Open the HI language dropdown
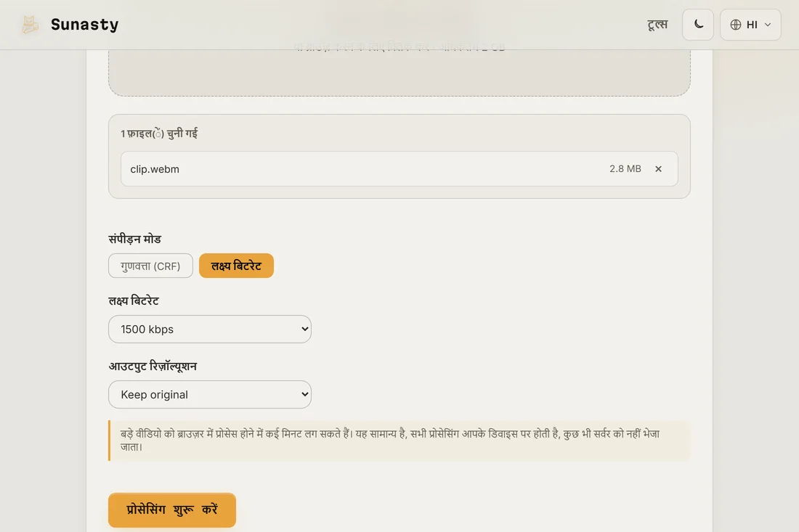The height and width of the screenshot is (532, 799). click(x=750, y=25)
